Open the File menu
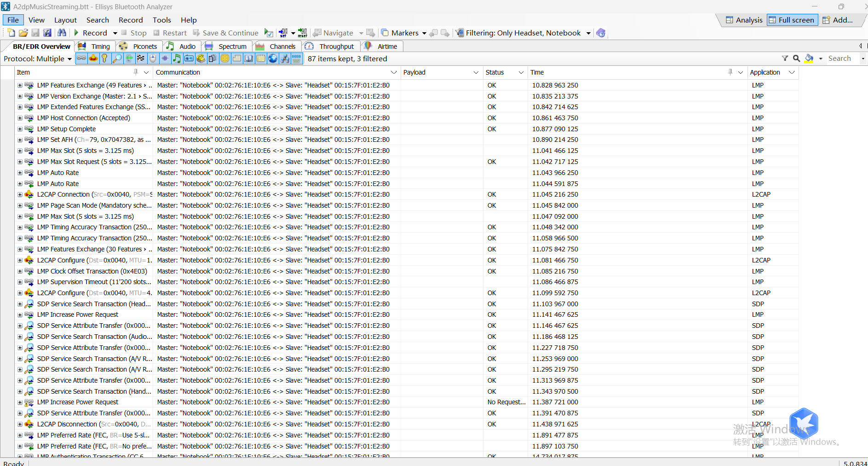This screenshot has width=868, height=466. [13, 20]
